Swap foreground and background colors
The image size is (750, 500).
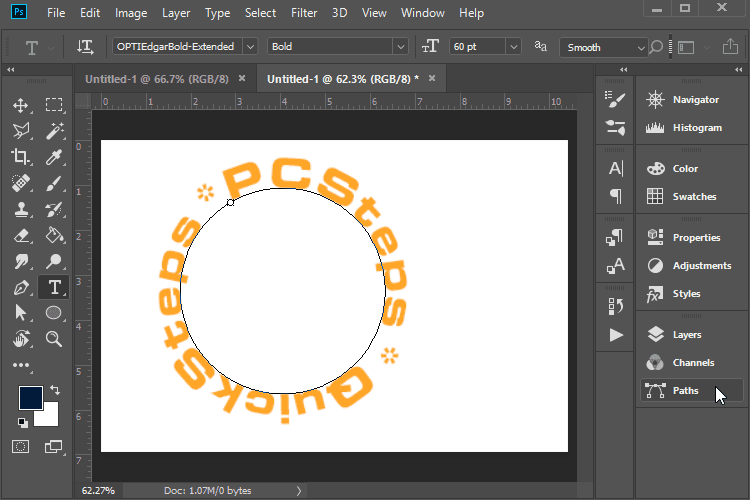pyautogui.click(x=54, y=390)
